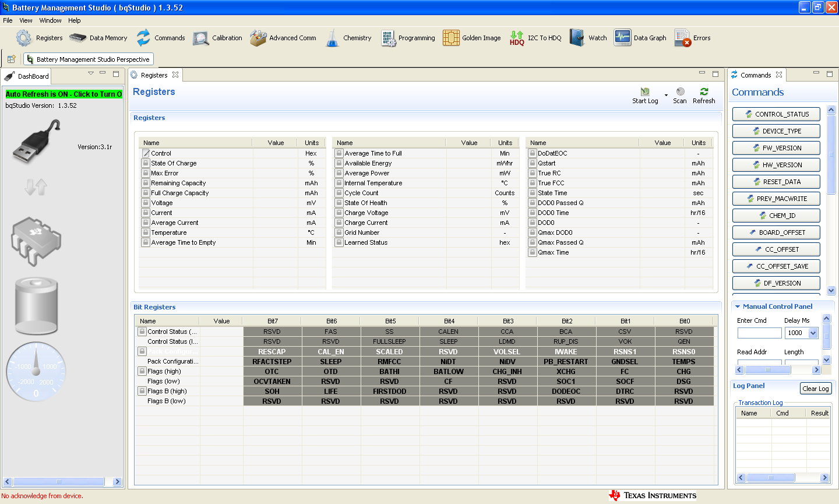Image resolution: width=839 pixels, height=504 pixels.
Task: Click the edit pencil icon for Control register
Action: [146, 153]
